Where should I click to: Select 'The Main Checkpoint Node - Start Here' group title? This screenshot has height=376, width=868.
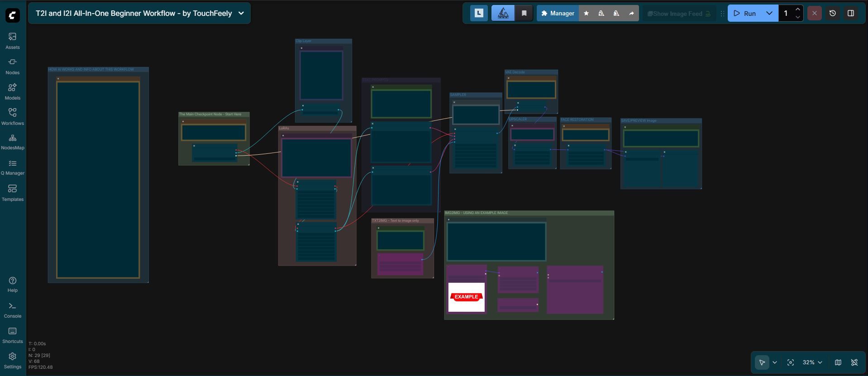tap(210, 114)
